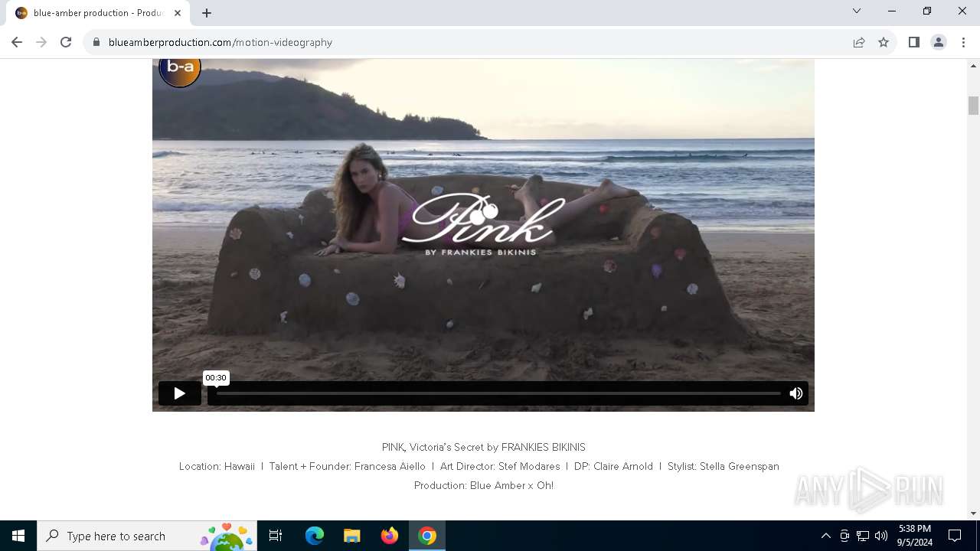Restore down the Chrome window
Viewport: 980px width, 551px height.
(927, 11)
